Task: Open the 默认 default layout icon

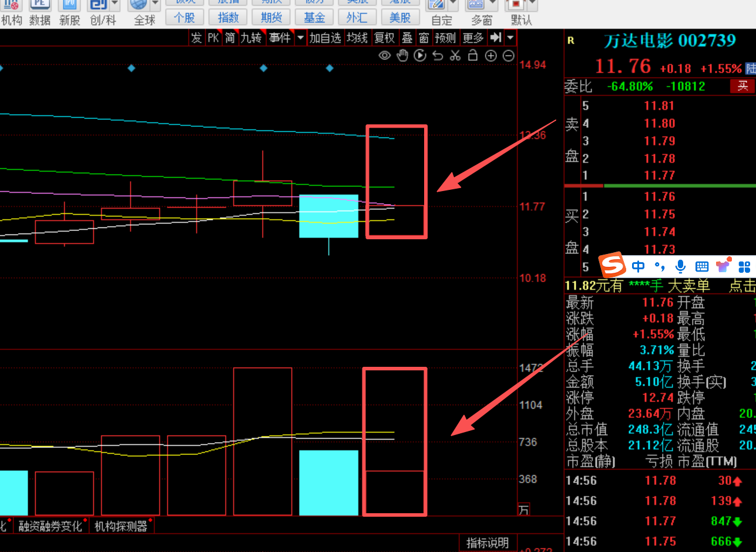Action: coord(517,5)
